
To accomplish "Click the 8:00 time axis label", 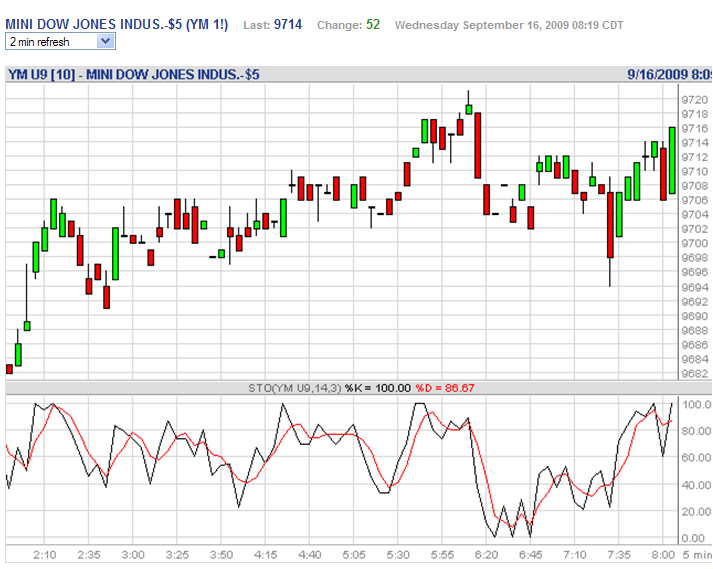I will coord(663,555).
